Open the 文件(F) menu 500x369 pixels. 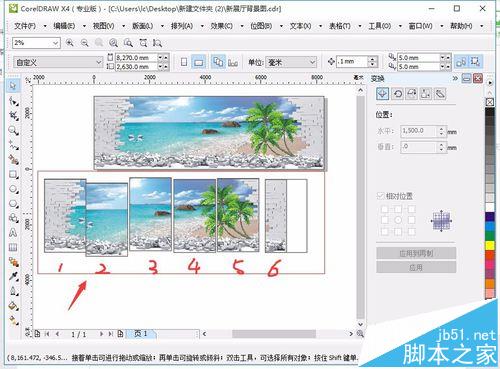tap(25, 26)
